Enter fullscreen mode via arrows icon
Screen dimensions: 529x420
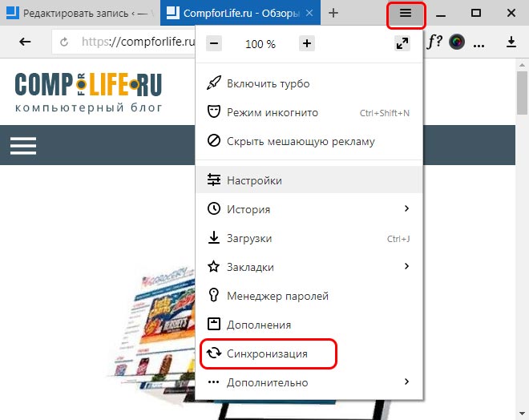pyautogui.click(x=402, y=43)
